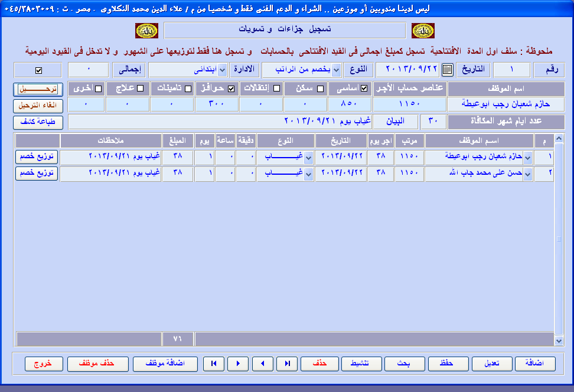Image resolution: width=574 pixels, height=392 pixels.
Task: Go to the last record
Action: [x=288, y=364]
